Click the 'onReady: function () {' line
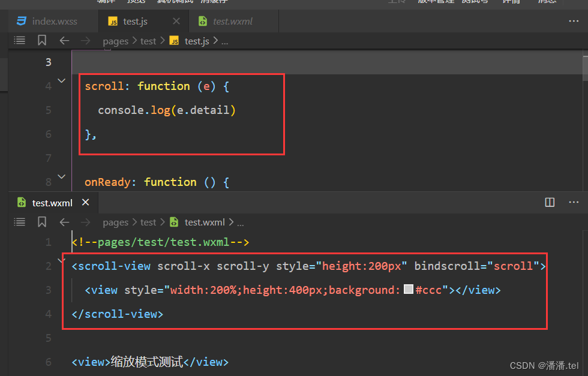 pyautogui.click(x=157, y=182)
